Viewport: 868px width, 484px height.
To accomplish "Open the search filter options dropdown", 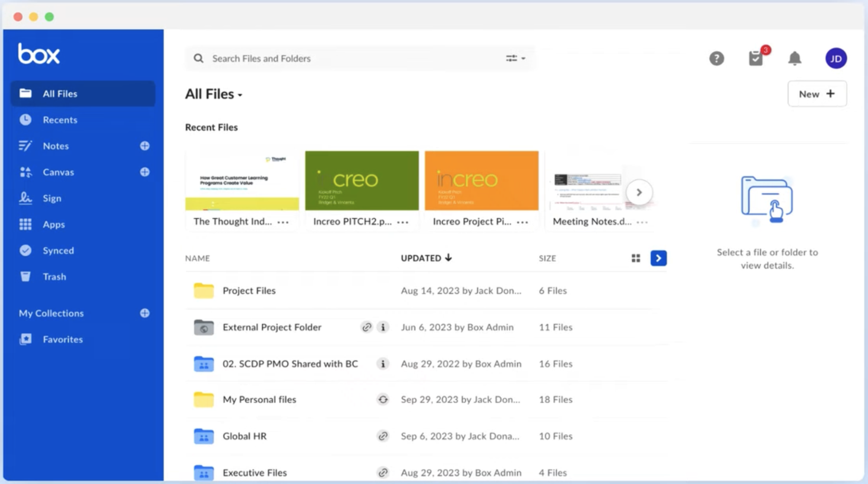I will pos(515,58).
